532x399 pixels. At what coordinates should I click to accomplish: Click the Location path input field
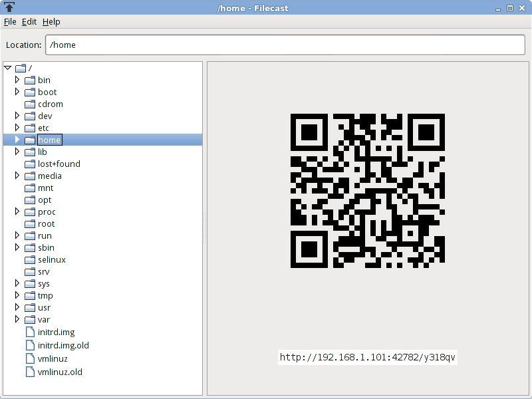285,45
